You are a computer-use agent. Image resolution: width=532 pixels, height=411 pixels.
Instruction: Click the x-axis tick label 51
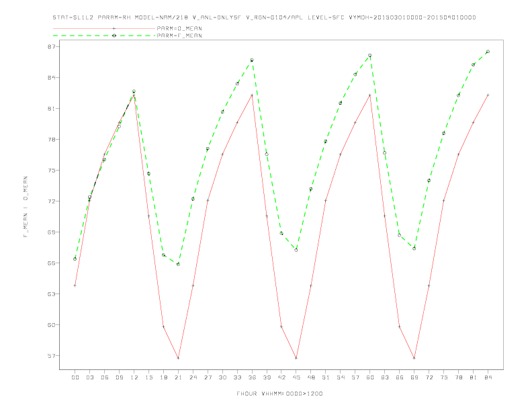pos(326,377)
